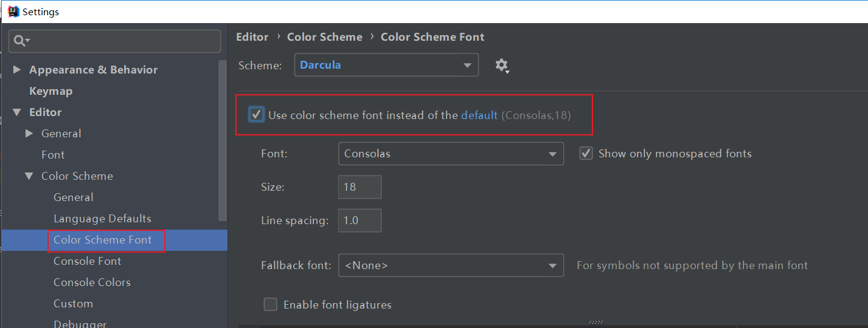The image size is (868, 328).
Task: Expand the General node under Editor
Action: pyautogui.click(x=29, y=134)
